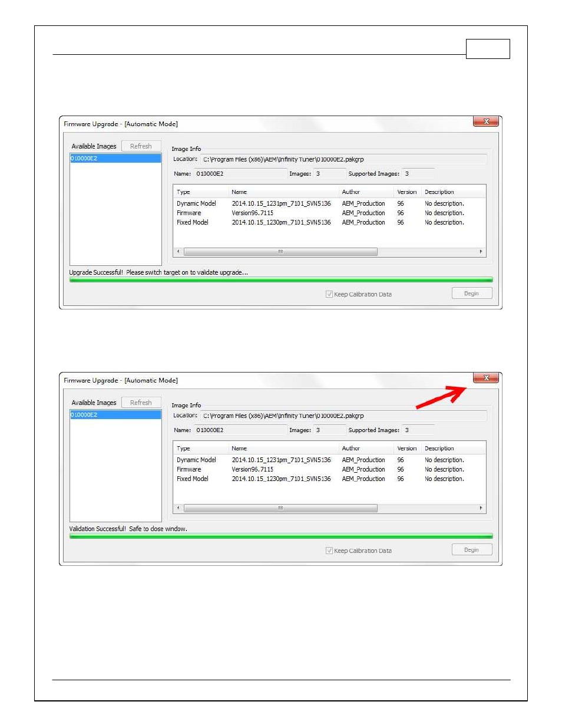Toggle Keep Calibration Data in upper window

(x=329, y=294)
